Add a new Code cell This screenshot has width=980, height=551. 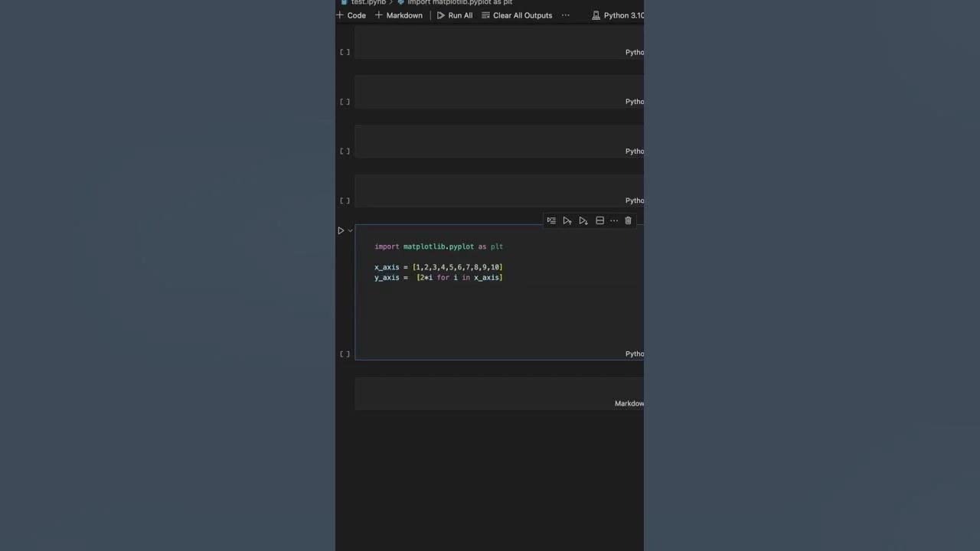tap(351, 15)
